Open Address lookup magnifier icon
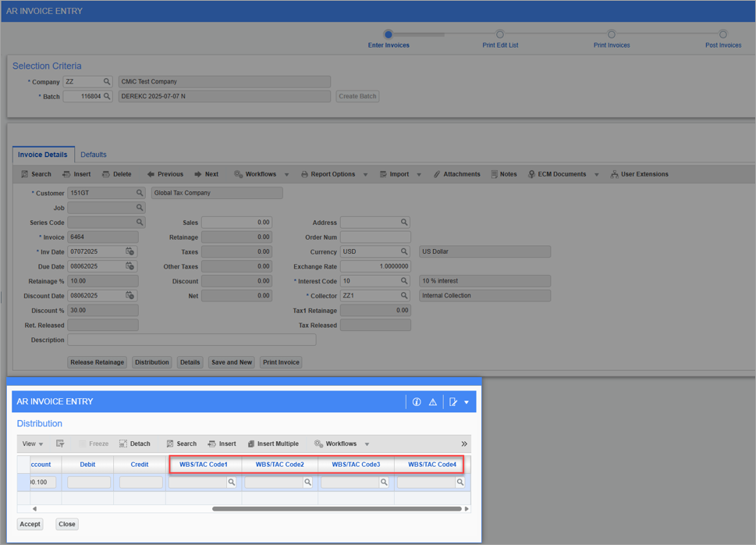Image resolution: width=756 pixels, height=545 pixels. click(404, 222)
